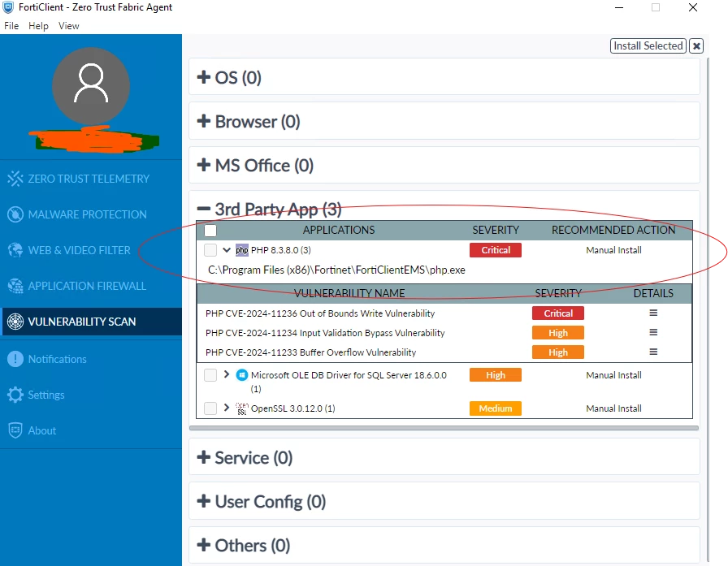Click the RECOMMENDED ACTION column header

pos(613,230)
